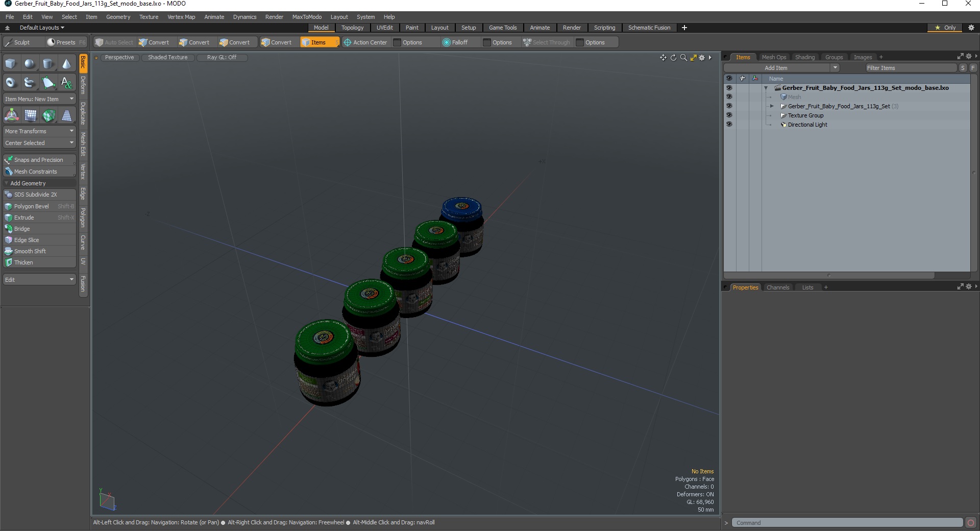The image size is (980, 531).
Task: Click the Action Center button
Action: pos(366,42)
